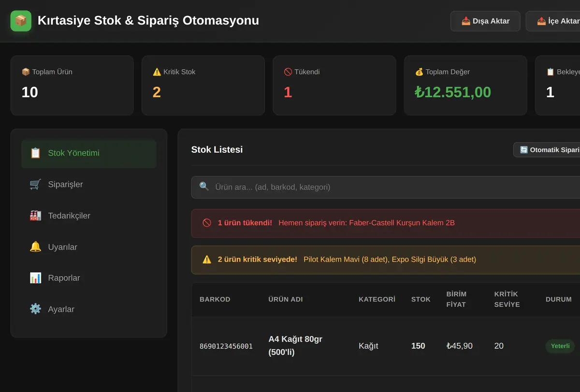The image size is (580, 392).
Task: Click the shopping cart icon beside Siparişler
Action: tap(35, 184)
